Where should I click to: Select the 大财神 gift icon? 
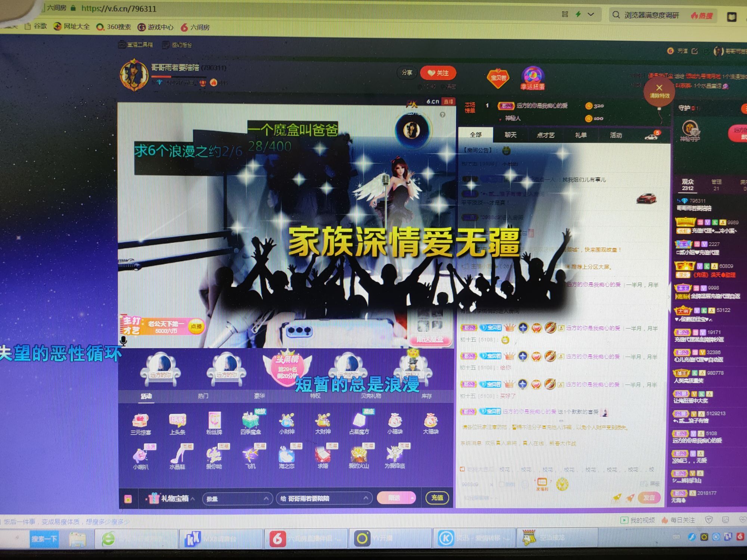coord(323,420)
